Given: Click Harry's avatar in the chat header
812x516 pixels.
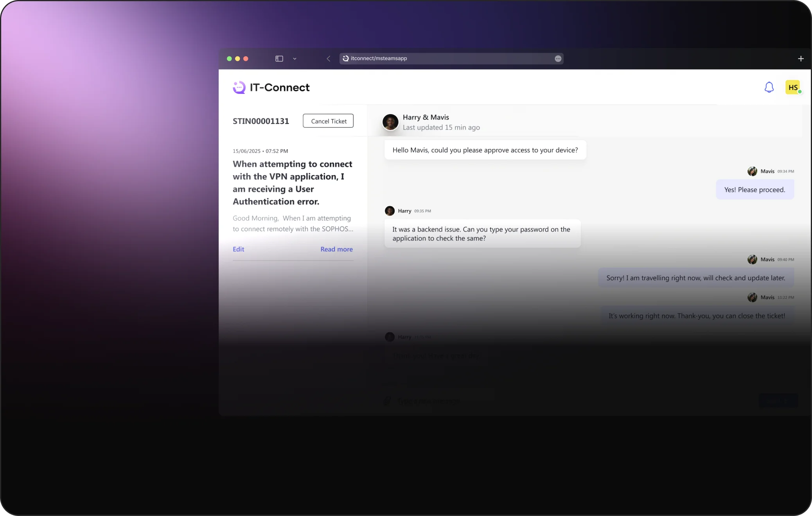Looking at the screenshot, I should [390, 122].
